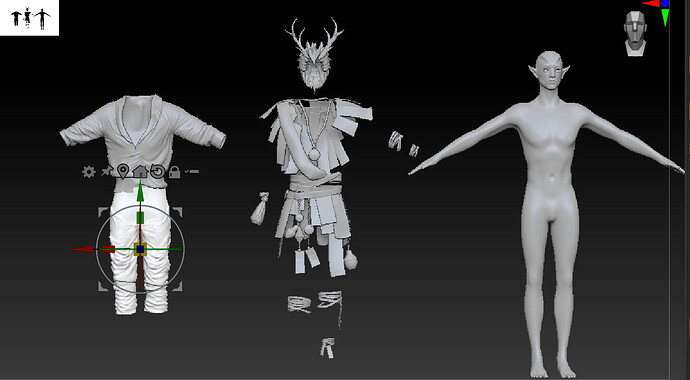Click the gizmo top-right corner bracket

click(x=177, y=212)
